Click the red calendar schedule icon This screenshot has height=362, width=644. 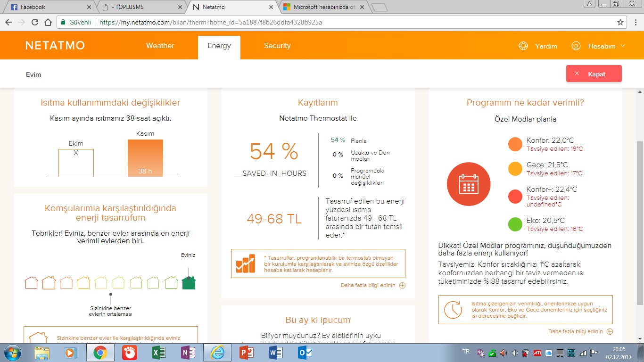point(469,184)
